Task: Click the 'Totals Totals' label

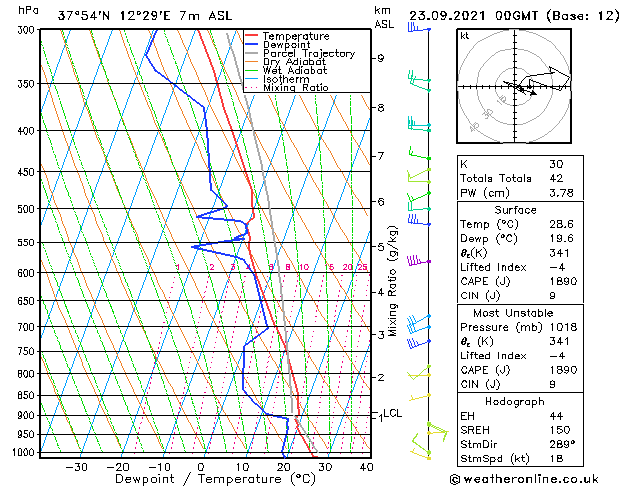Action: click(x=496, y=178)
